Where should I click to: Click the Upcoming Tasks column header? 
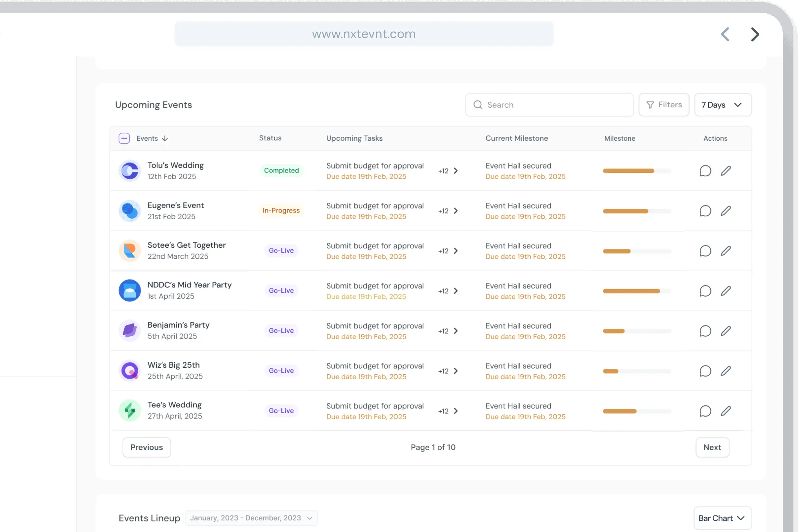[354, 138]
